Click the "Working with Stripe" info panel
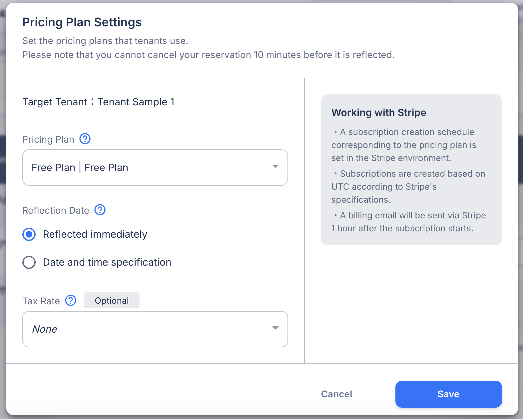The width and height of the screenshot is (523, 420). pyautogui.click(x=411, y=169)
